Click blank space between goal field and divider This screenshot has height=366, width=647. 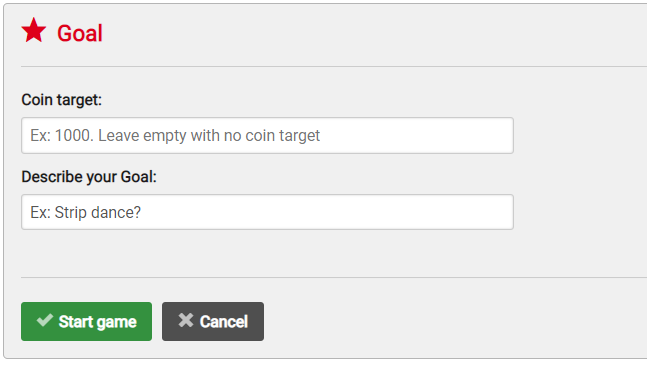point(267,253)
